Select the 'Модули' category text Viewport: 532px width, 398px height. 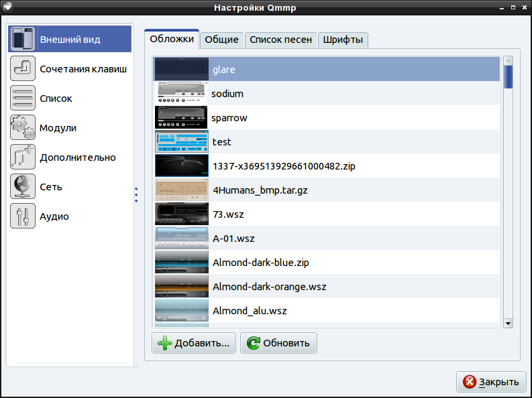coord(58,128)
